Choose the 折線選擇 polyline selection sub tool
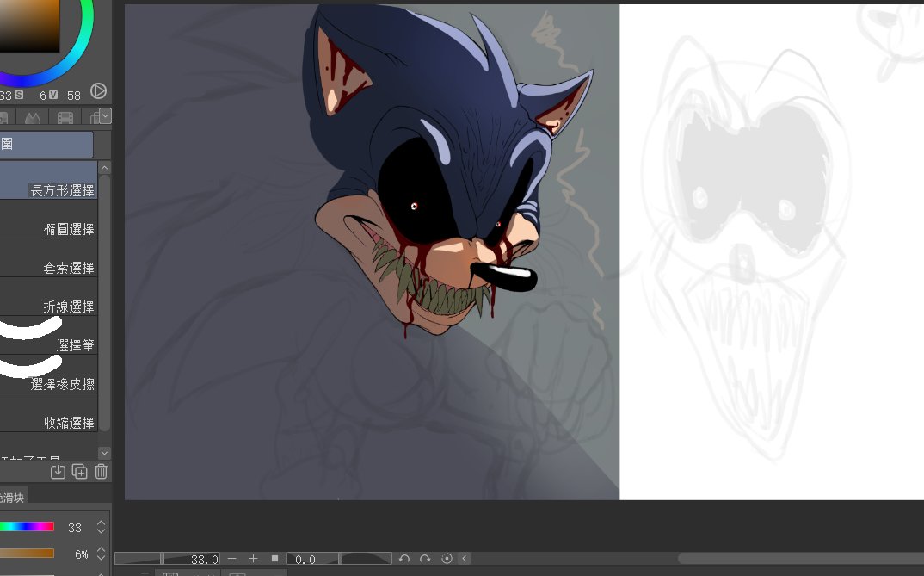The image size is (924, 576). point(48,297)
